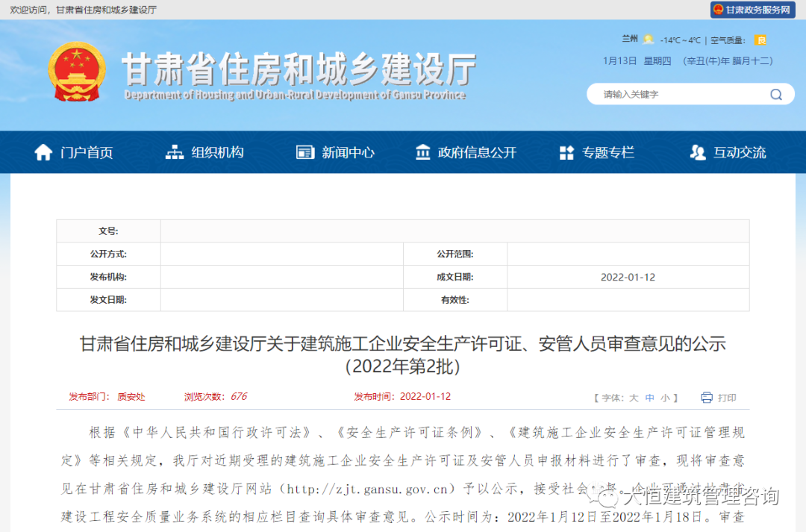The width and height of the screenshot is (806, 532).
Task: Focus the 请输入关键字 search field
Action: coord(678,95)
